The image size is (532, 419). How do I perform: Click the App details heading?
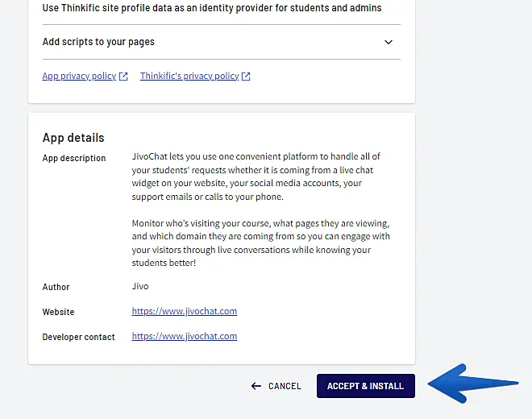pos(73,138)
